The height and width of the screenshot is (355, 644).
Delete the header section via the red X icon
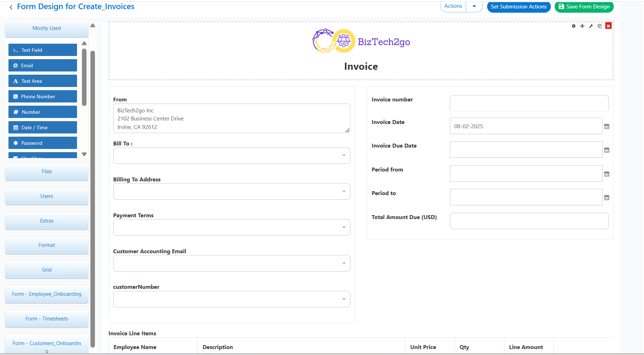[x=608, y=26]
